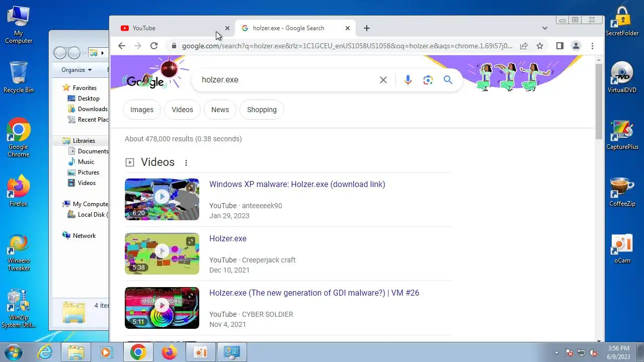Open Windows Media Player from taskbar
The width and height of the screenshot is (644, 362).
[x=106, y=352]
